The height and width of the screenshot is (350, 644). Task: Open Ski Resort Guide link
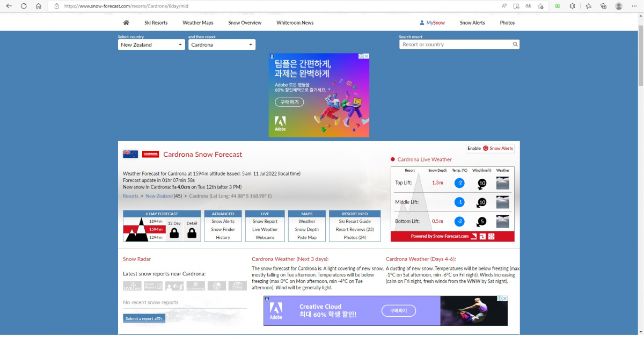coord(355,221)
